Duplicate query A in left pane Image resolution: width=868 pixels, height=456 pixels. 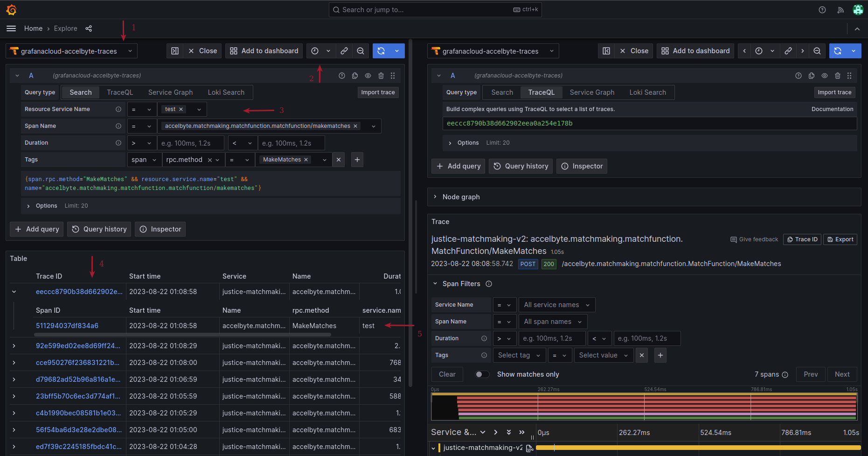355,76
